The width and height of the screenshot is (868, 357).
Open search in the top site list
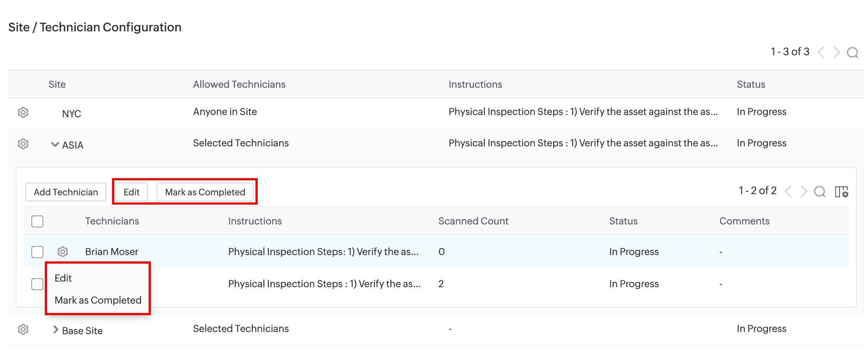pos(852,53)
